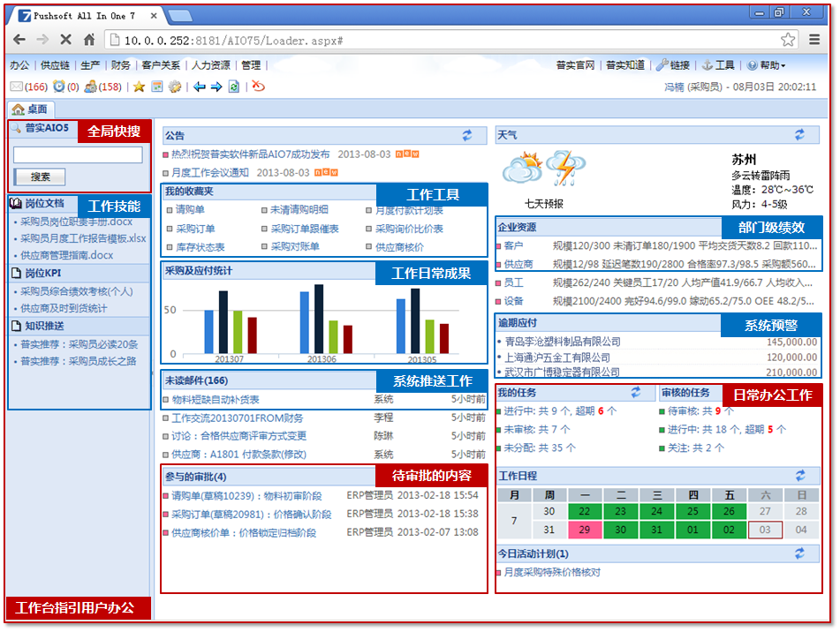
Task: Open 供应商及时到货统计 KPI
Action: pos(64,308)
